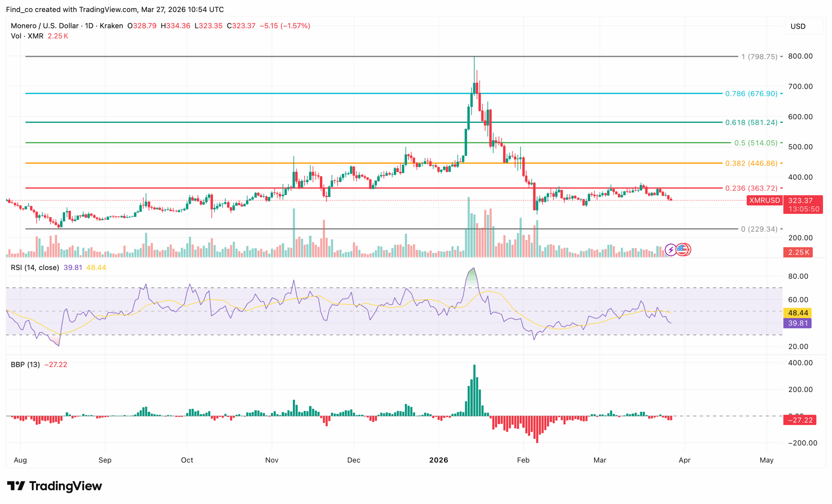Click Nov on the time axis
The width and height of the screenshot is (832, 504).
pos(272,460)
